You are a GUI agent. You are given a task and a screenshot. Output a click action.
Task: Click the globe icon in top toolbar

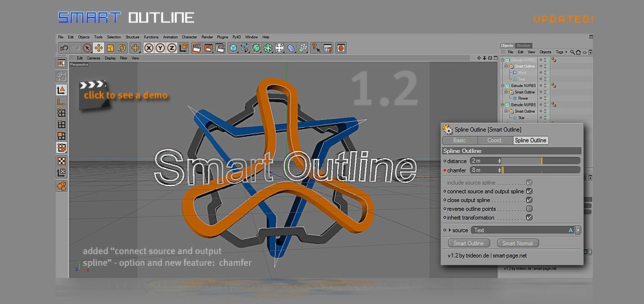341,48
